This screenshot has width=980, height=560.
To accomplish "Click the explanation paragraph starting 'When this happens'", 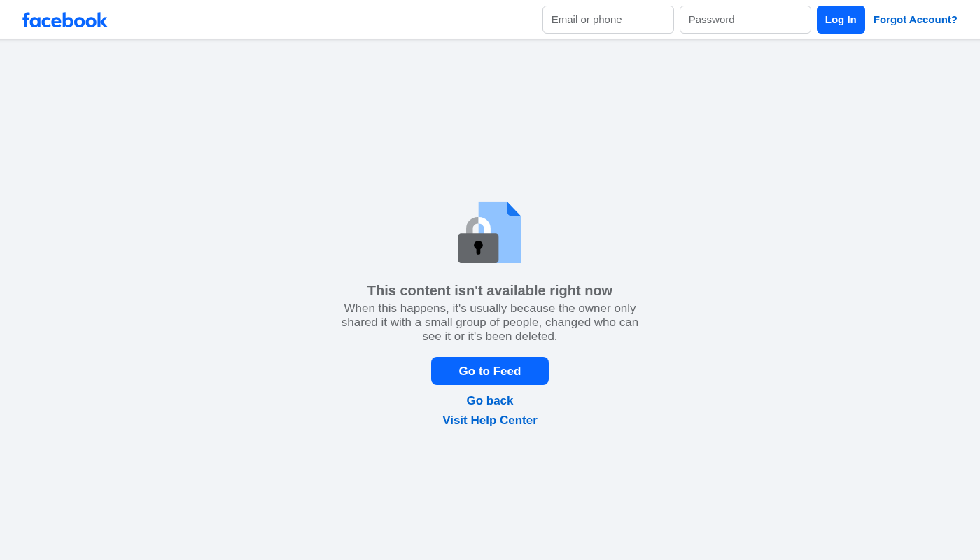I will [x=490, y=323].
